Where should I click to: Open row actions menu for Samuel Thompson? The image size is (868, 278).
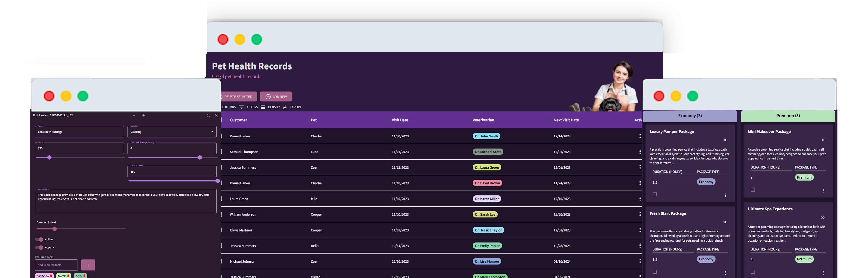(640, 152)
